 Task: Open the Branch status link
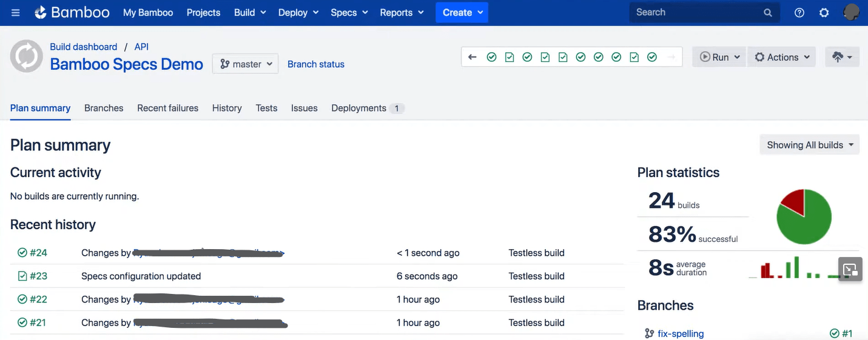point(315,64)
